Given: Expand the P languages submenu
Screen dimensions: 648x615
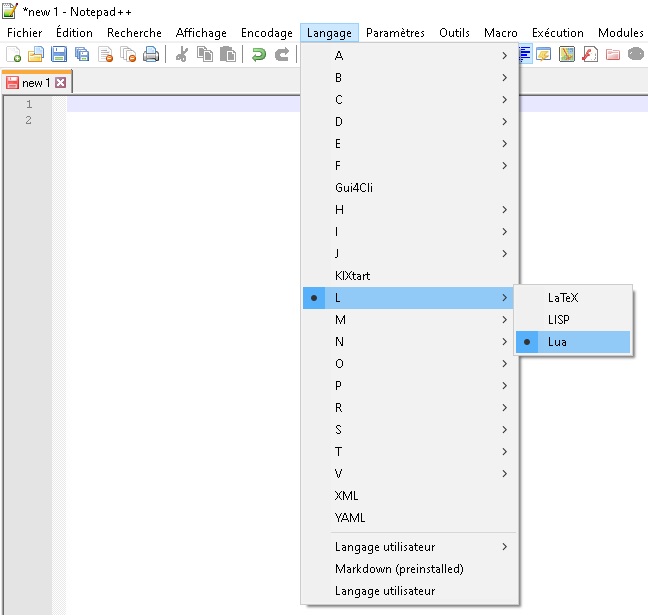Looking at the screenshot, I should [410, 386].
